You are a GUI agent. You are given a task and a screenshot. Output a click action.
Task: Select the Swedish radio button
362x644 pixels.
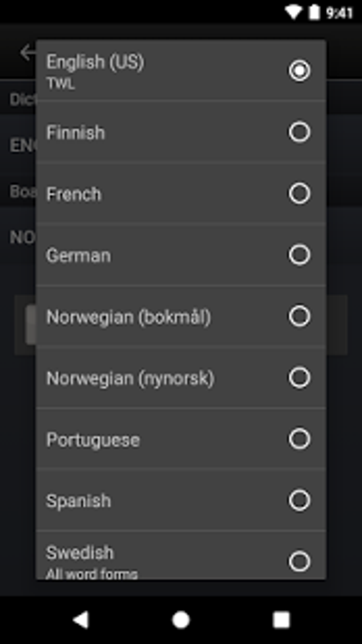[x=299, y=561]
